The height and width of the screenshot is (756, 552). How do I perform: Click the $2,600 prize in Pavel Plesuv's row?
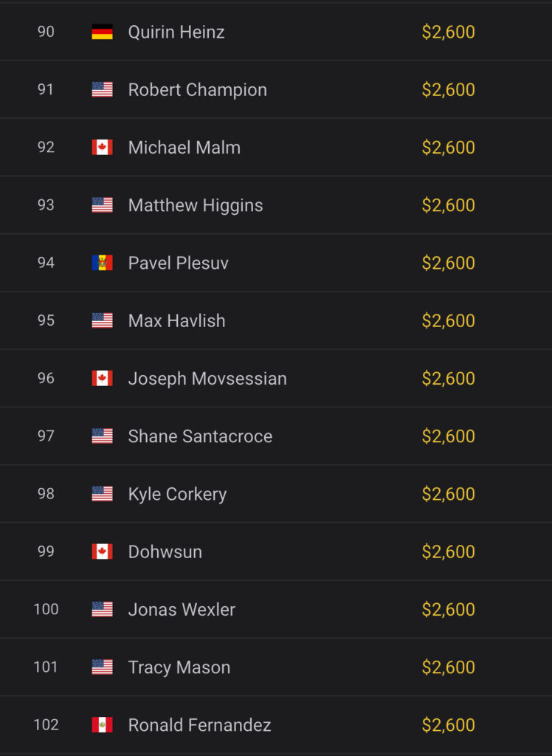[x=448, y=263]
